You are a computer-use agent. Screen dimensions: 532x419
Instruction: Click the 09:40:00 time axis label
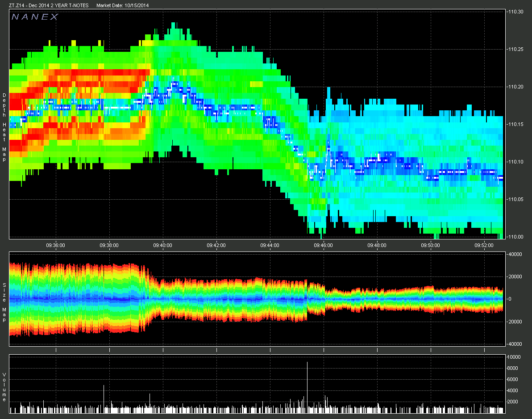pyautogui.click(x=163, y=245)
